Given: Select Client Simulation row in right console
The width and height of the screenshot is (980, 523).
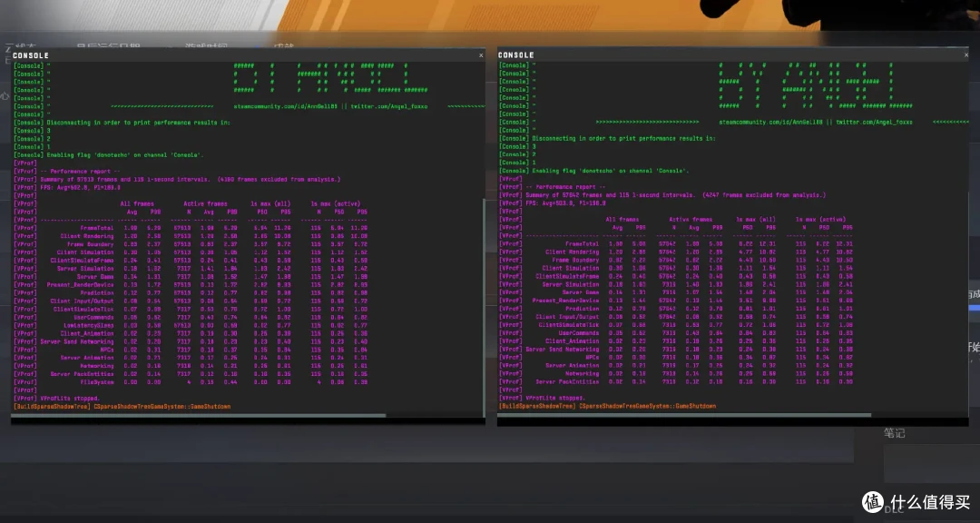Looking at the screenshot, I should 676,269.
